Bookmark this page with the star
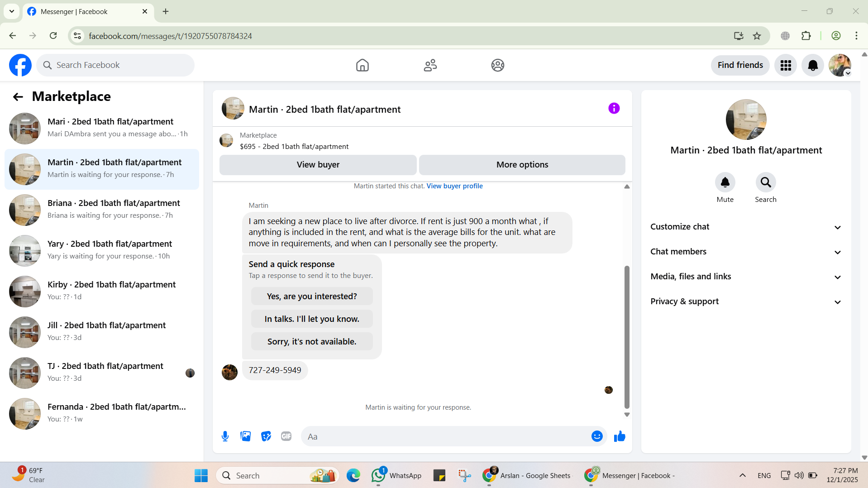 (757, 36)
